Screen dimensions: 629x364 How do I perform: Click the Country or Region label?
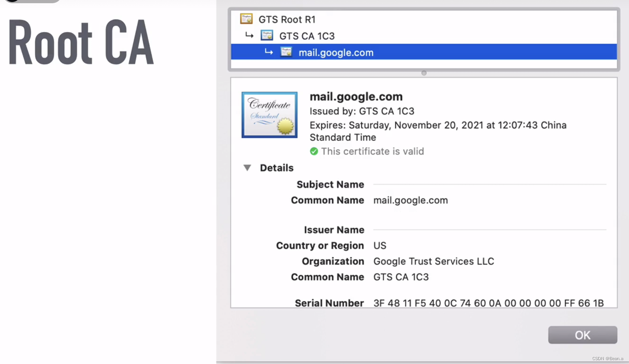point(320,246)
